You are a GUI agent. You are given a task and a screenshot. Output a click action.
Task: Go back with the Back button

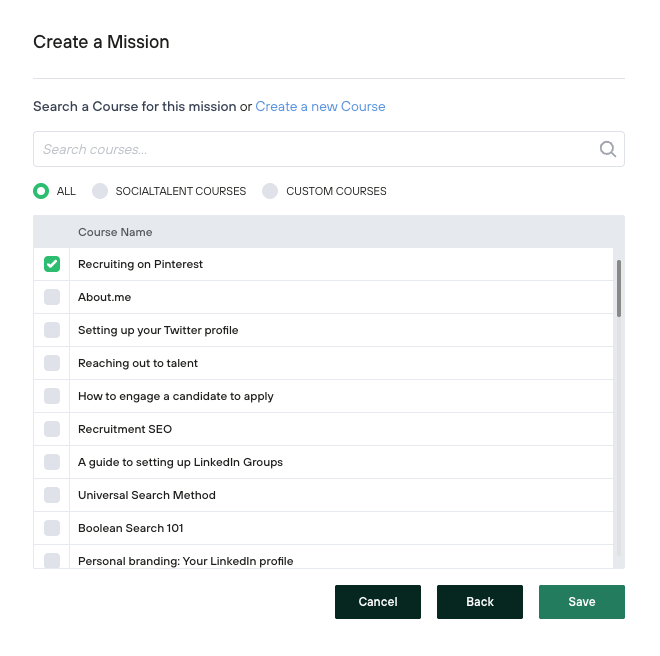(480, 602)
